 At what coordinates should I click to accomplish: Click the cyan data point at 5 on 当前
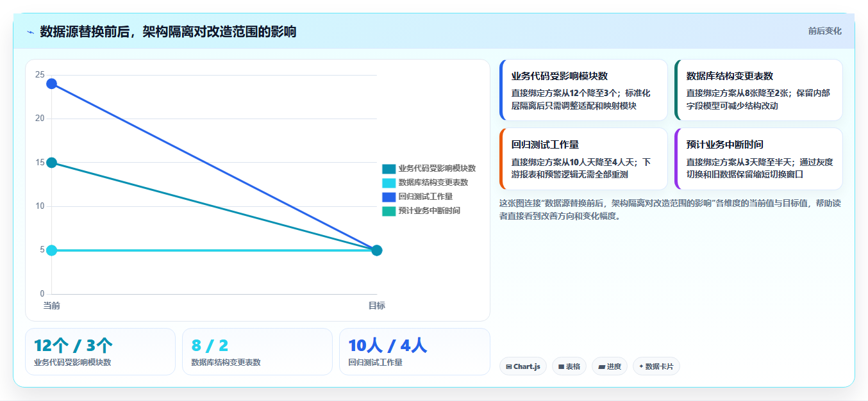[51, 250]
